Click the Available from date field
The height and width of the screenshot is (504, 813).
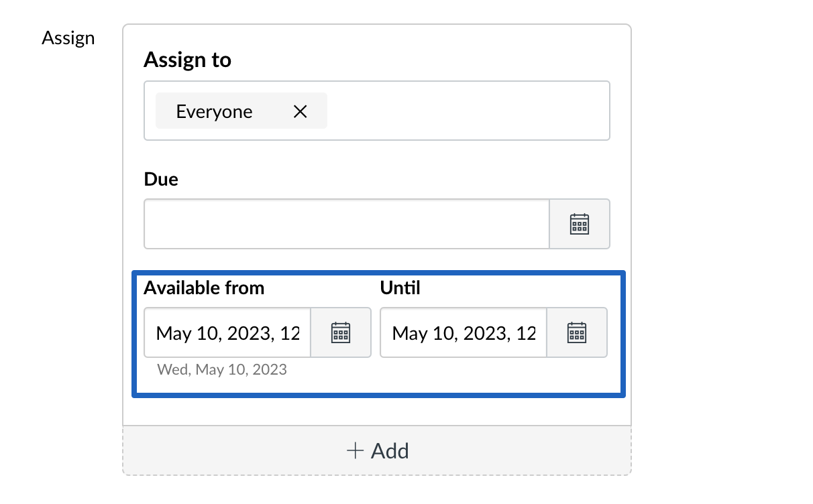tap(227, 332)
